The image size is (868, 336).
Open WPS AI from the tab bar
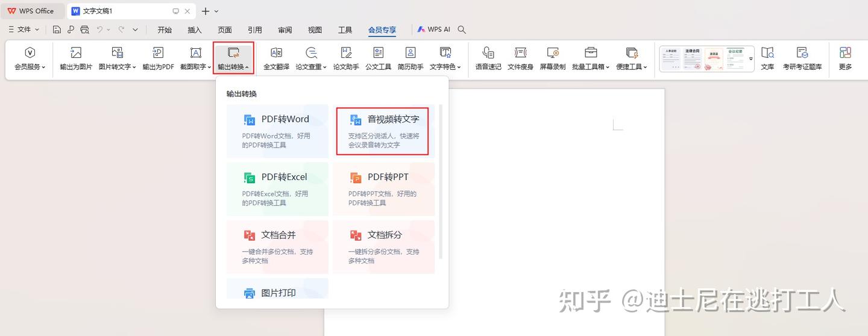[434, 30]
